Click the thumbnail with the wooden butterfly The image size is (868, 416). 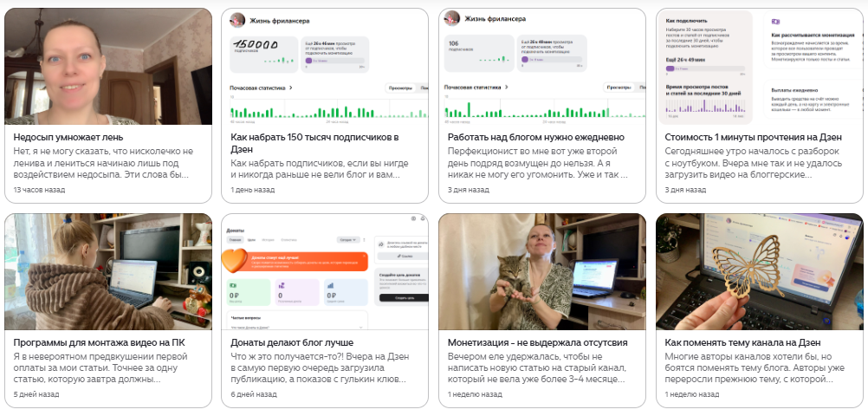pyautogui.click(x=759, y=271)
